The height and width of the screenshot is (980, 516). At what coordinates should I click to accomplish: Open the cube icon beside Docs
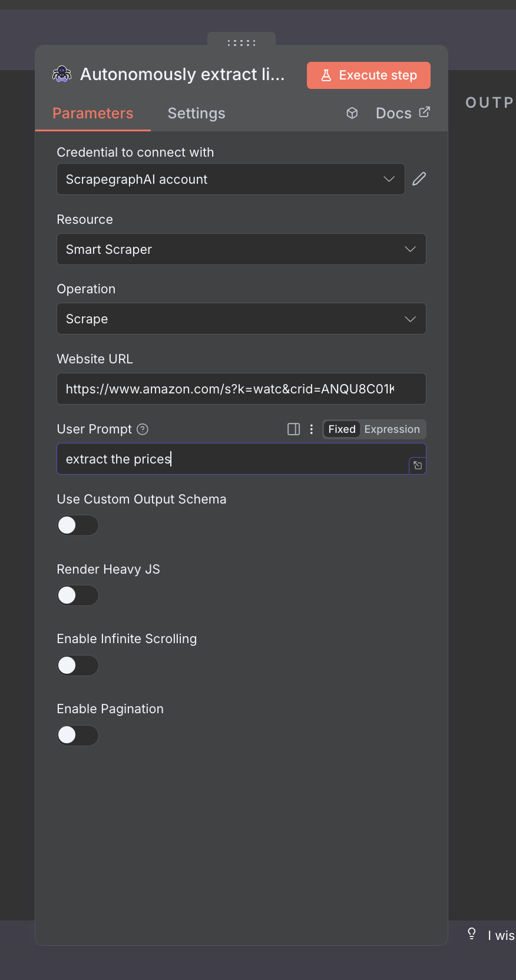pos(352,113)
